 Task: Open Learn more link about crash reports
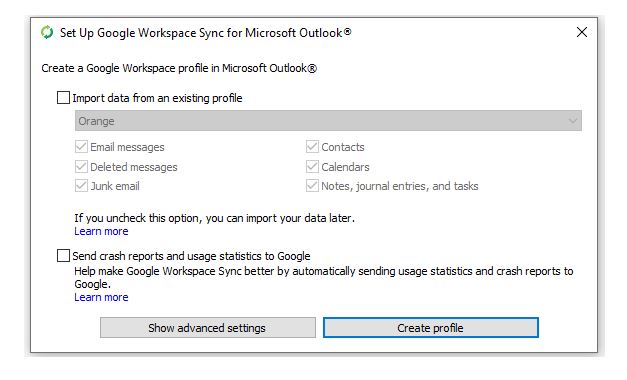(101, 297)
